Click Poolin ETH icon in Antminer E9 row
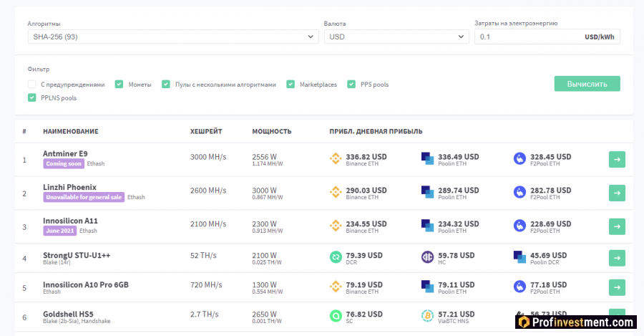 (x=428, y=159)
